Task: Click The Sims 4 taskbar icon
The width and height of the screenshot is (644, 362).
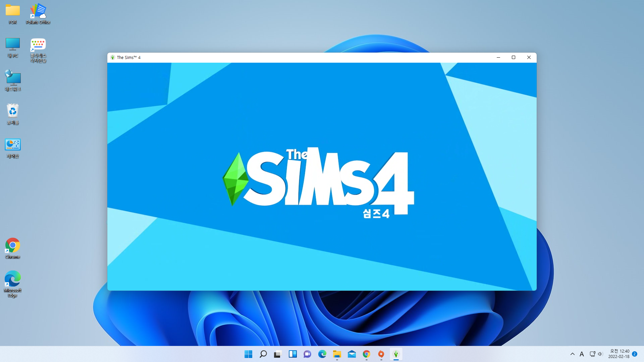Action: [x=396, y=354]
